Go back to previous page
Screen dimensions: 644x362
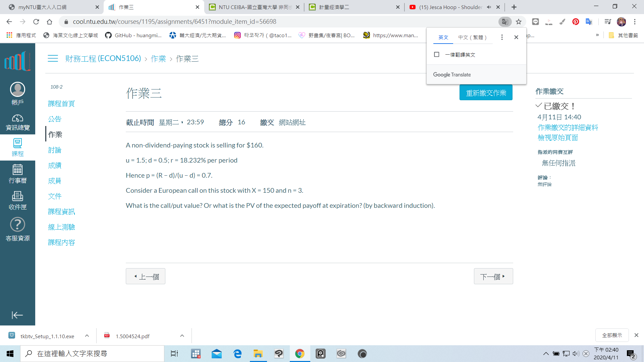(9, 22)
